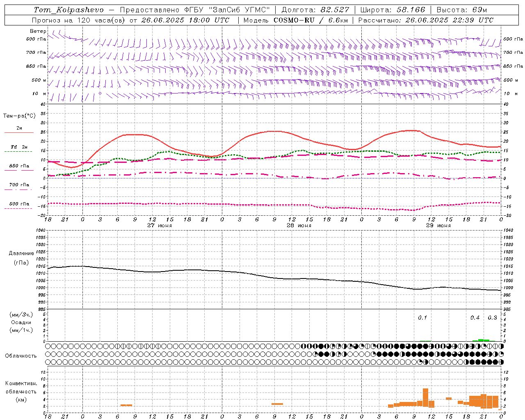
Task: Click the precipitation value '0.4'
Action: point(475,318)
